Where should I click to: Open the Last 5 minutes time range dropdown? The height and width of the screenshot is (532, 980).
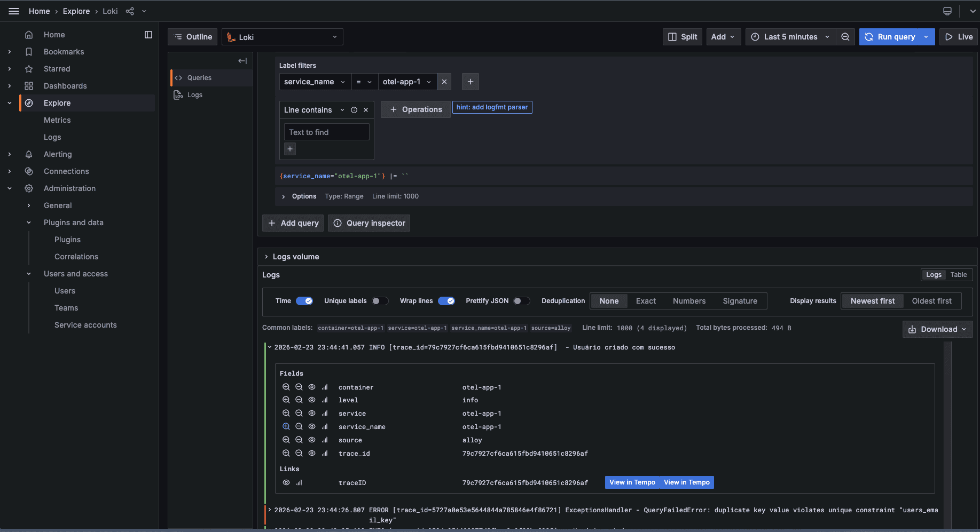point(790,36)
